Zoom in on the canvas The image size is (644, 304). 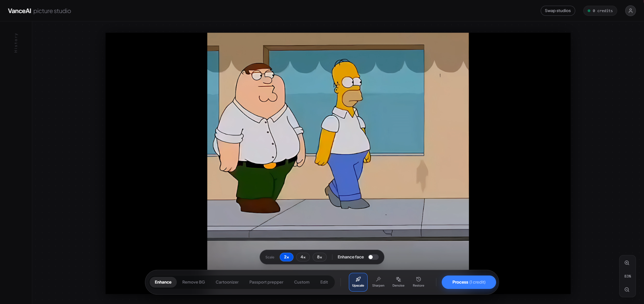[627, 263]
